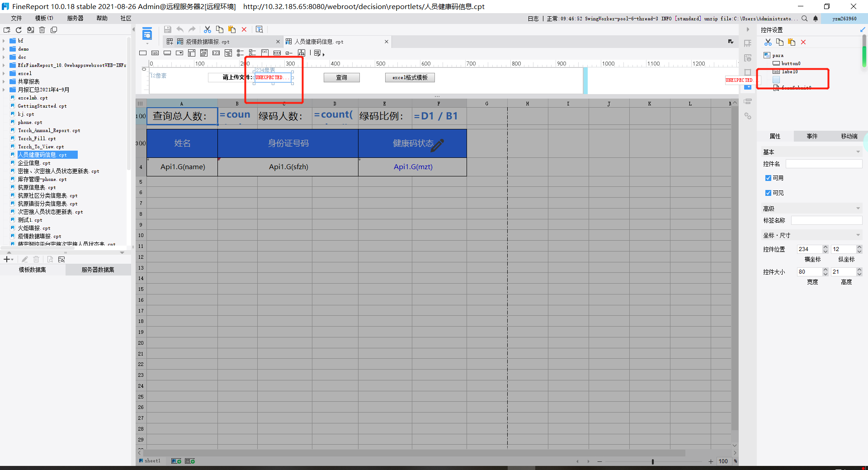
Task: Select the calendar date widget icon
Action: click(204, 53)
